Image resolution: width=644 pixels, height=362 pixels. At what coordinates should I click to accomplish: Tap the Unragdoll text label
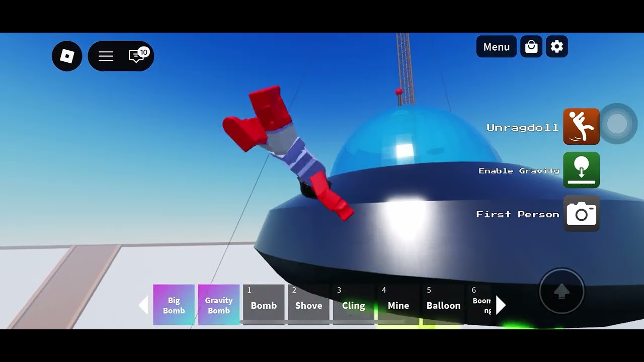[x=523, y=128]
